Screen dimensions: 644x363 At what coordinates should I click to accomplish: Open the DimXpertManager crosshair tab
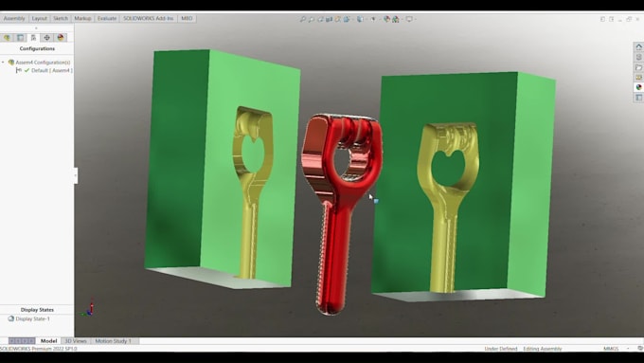(46, 37)
